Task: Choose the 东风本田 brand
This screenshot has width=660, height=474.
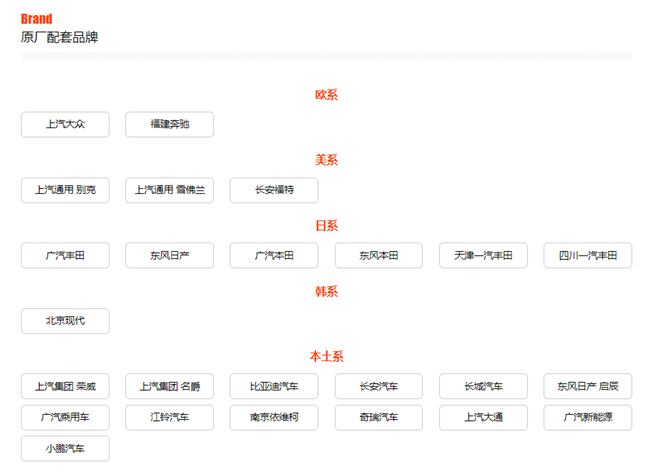Action: coord(378,256)
